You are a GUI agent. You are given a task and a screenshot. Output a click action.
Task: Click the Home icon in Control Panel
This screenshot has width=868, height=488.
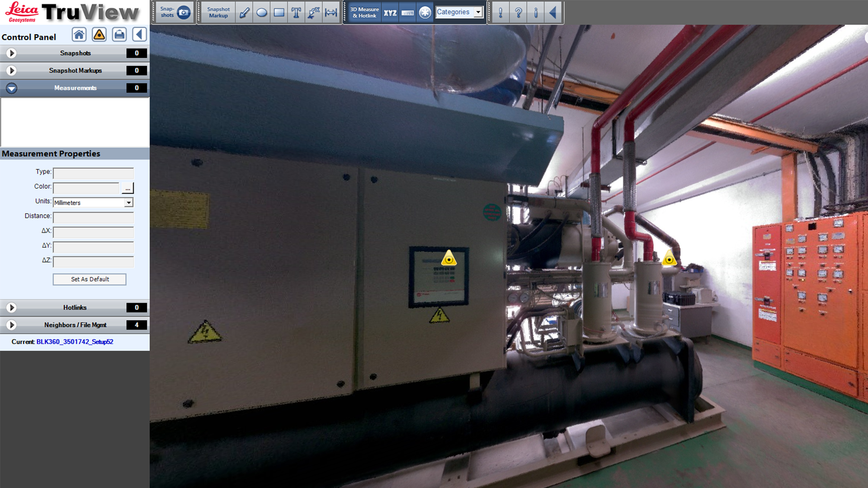[x=79, y=34]
